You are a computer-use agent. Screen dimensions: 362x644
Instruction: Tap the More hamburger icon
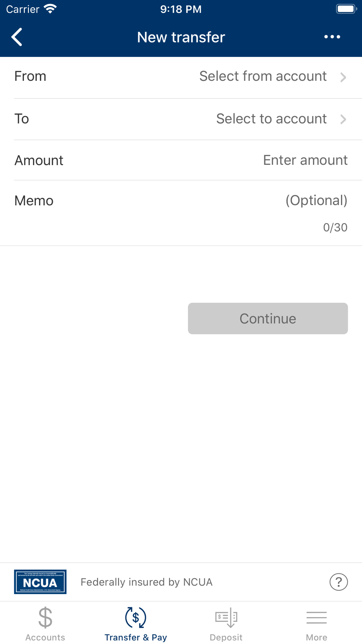point(317,618)
